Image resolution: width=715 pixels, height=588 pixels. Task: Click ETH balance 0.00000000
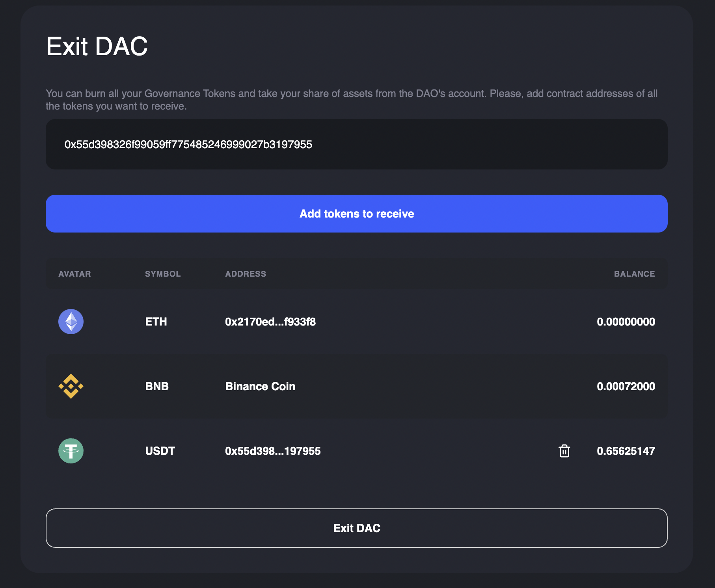[626, 322]
